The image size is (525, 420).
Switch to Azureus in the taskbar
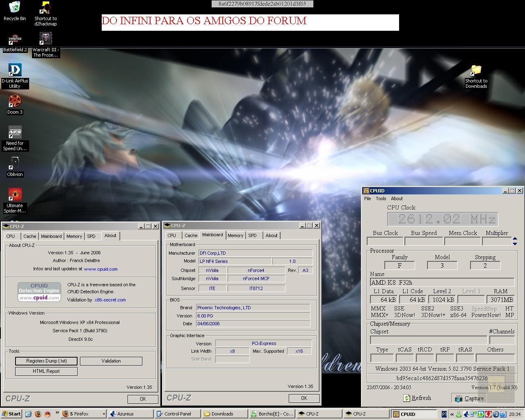(131, 414)
